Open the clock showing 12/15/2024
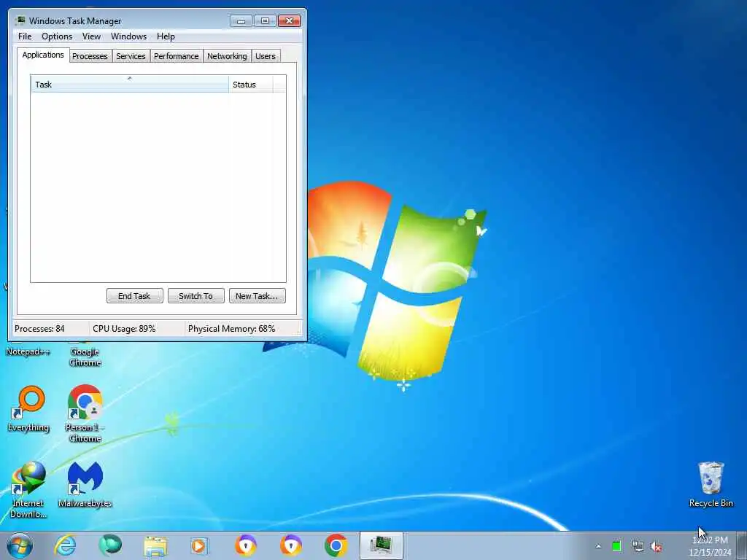 [710, 546]
